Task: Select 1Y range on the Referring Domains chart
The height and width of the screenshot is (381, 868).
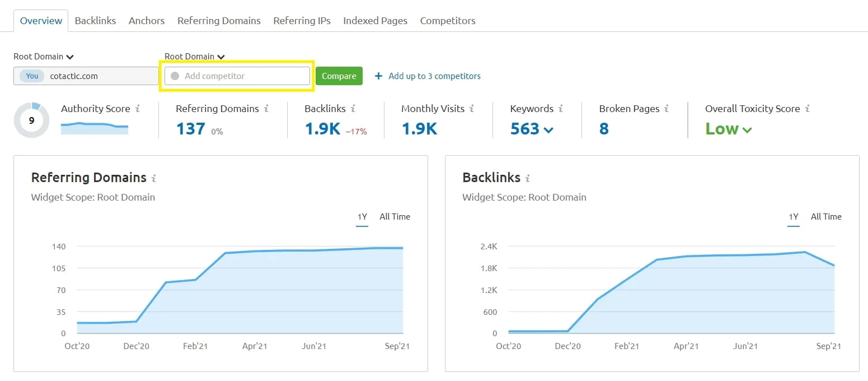Action: point(362,217)
